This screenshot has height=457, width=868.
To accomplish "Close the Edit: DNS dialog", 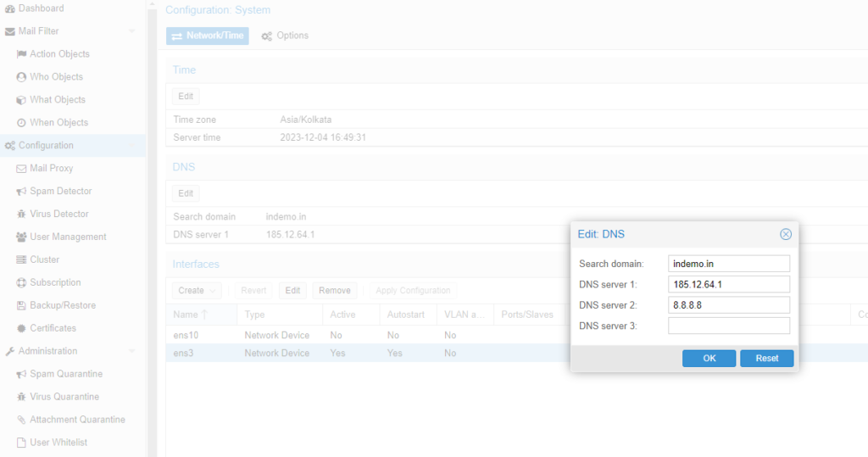I will (x=786, y=234).
